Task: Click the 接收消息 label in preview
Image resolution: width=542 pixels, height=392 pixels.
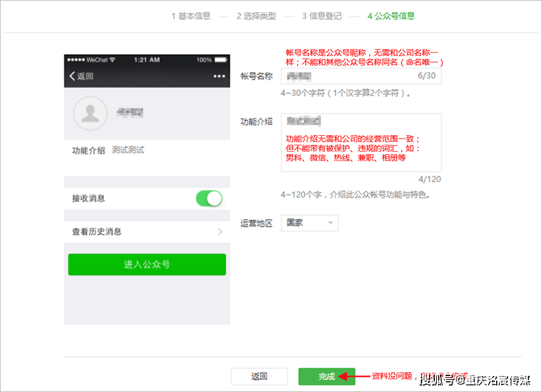Action: (89, 198)
